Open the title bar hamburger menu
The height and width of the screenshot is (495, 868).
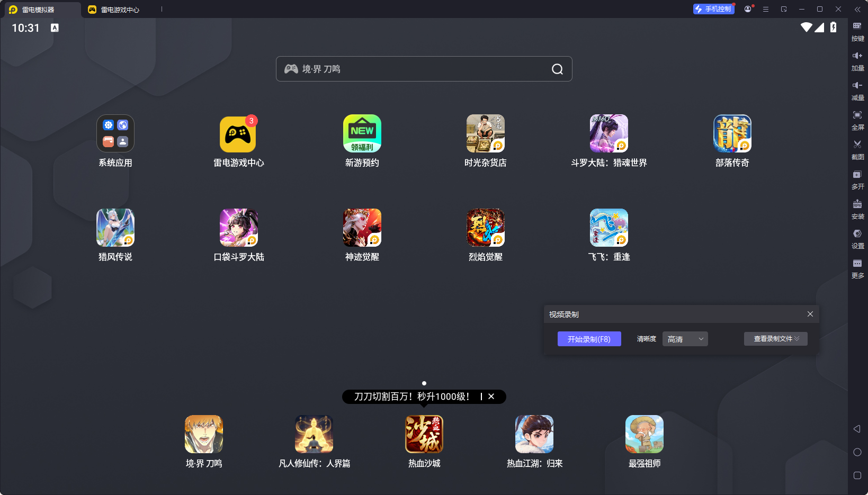(766, 9)
